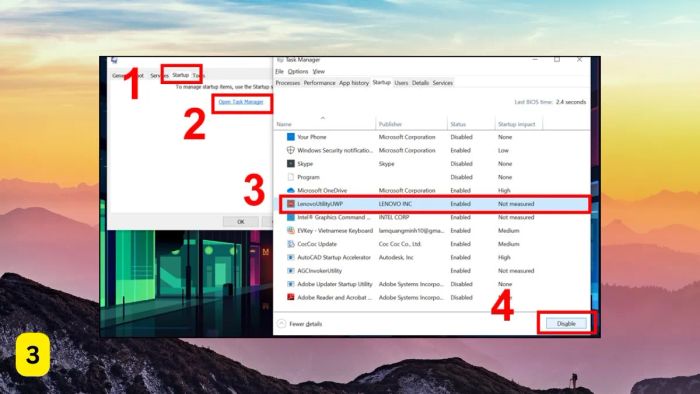Click the CocCoc Update icon
Screen dimensions: 700x394
click(x=291, y=244)
